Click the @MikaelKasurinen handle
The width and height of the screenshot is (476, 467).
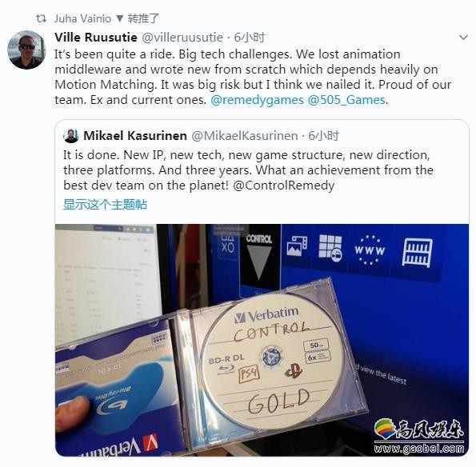pos(245,136)
